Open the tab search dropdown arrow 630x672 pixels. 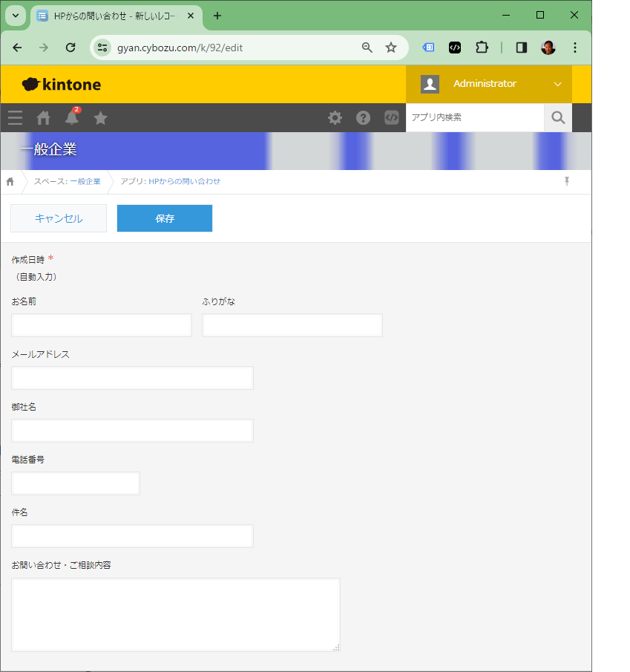(16, 16)
